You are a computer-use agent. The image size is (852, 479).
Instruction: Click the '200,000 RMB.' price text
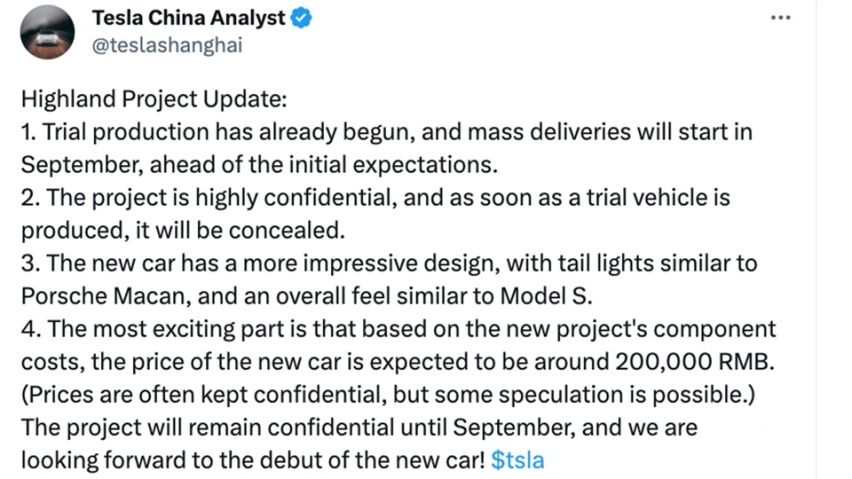695,362
